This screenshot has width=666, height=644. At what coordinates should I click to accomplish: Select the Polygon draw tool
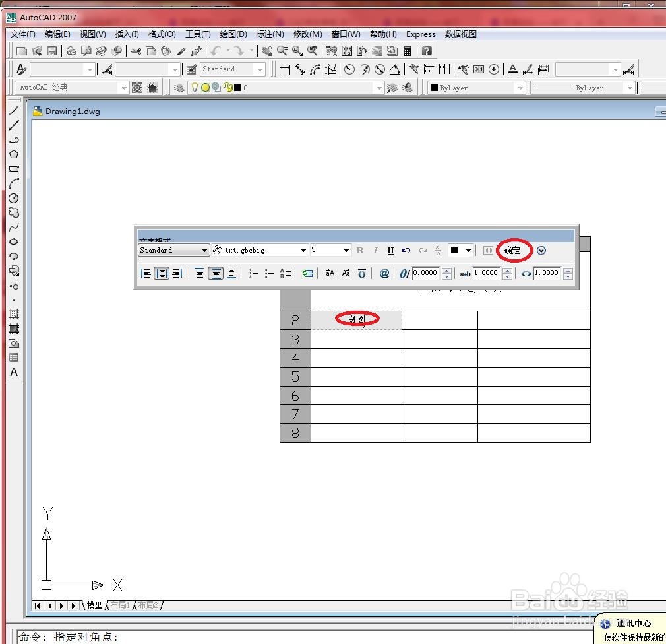14,154
